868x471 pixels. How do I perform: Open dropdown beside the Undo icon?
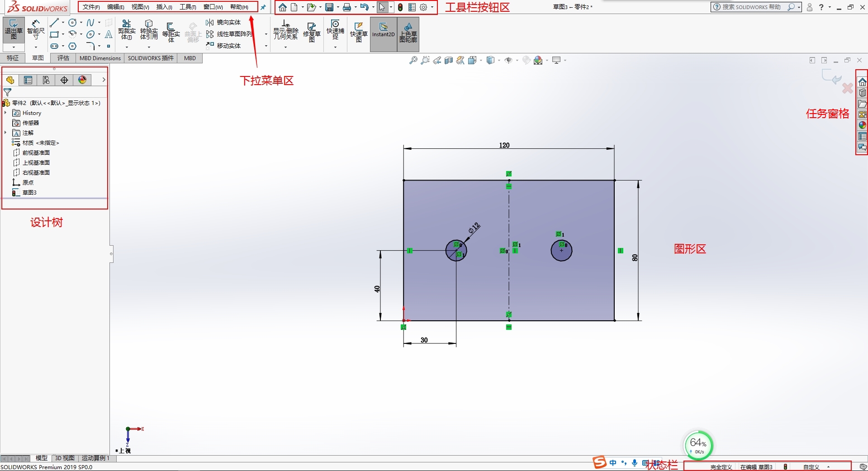[x=373, y=7]
